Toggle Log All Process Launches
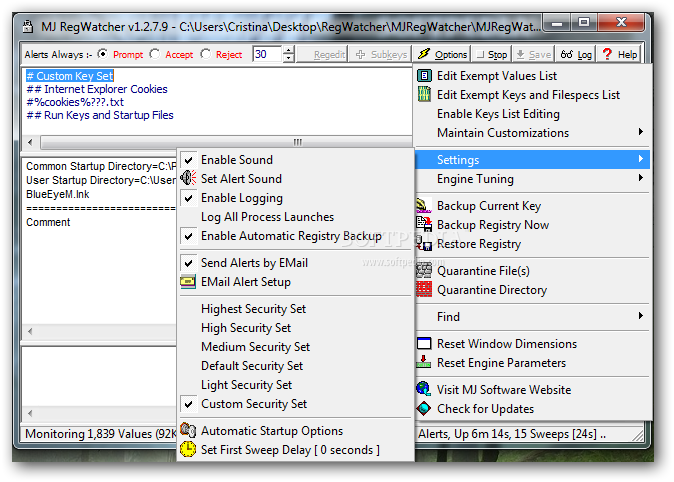This screenshot has width=674, height=482. 296,217
